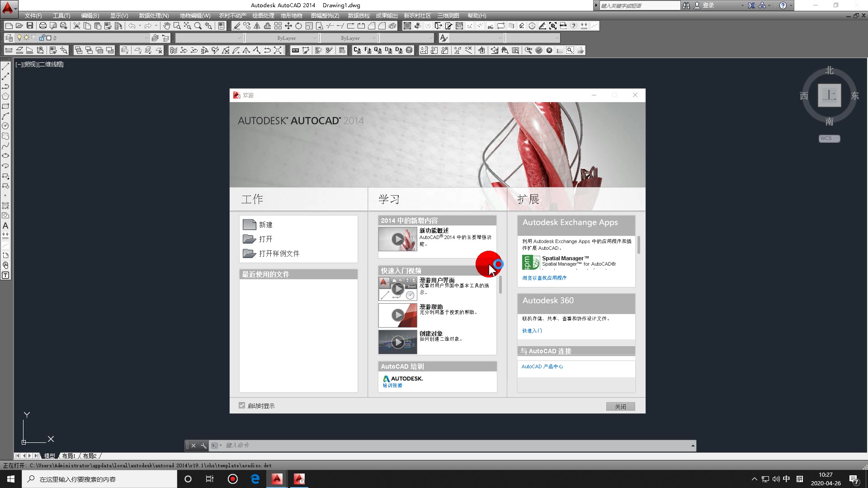Open the 编辑(B) menu
868x488 pixels.
coord(90,15)
